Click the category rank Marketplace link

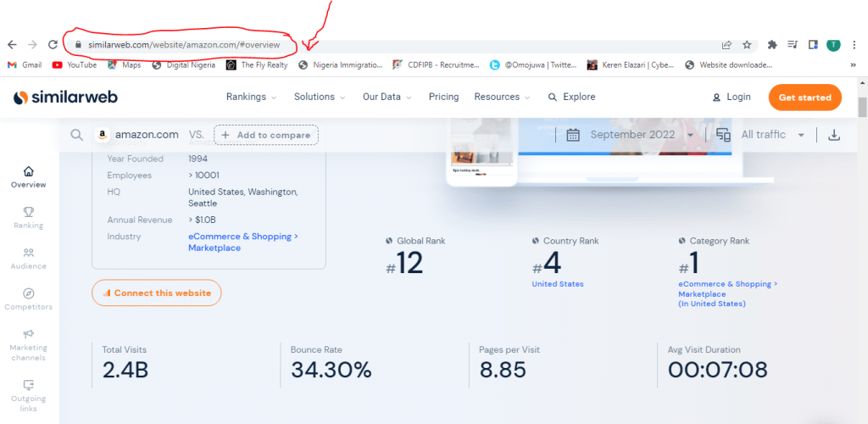coord(728,294)
